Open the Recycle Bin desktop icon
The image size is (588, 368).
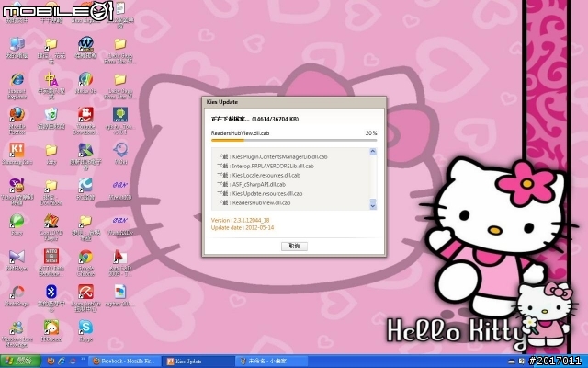tap(51, 119)
